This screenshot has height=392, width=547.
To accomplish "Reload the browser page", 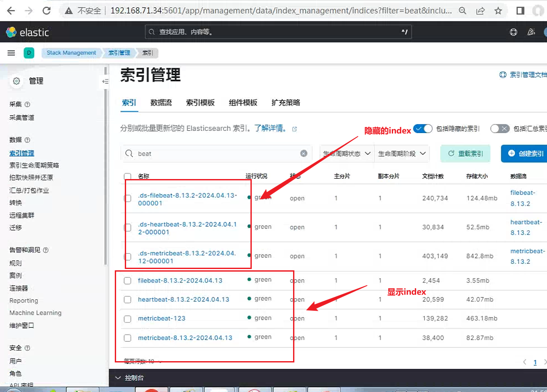I will 47,11.
